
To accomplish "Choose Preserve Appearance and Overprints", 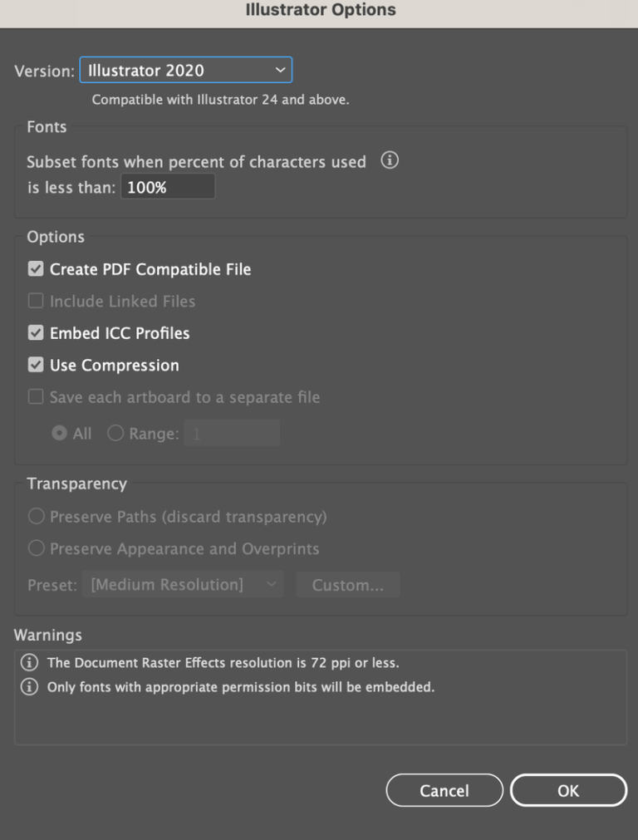I will click(x=37, y=548).
